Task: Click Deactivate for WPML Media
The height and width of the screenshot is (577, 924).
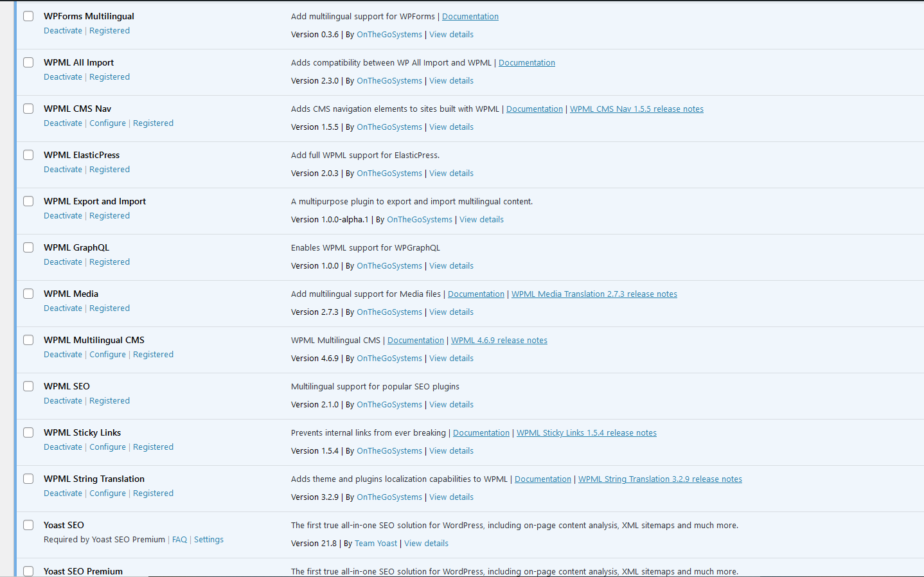Action: (x=63, y=308)
